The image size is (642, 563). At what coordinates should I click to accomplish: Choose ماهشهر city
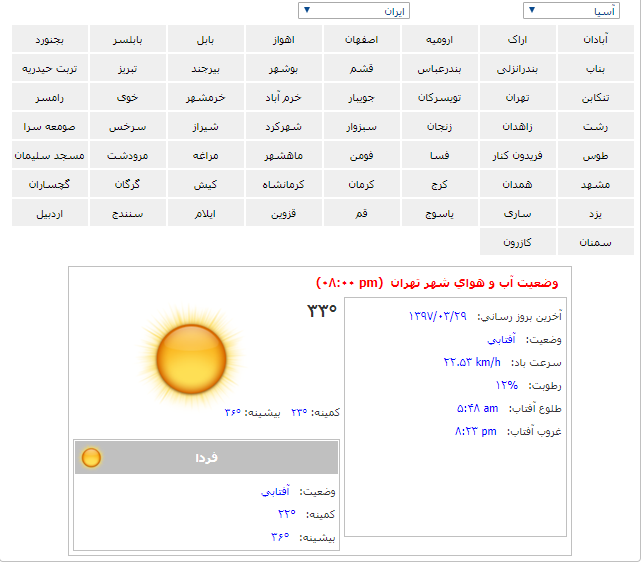tap(284, 155)
